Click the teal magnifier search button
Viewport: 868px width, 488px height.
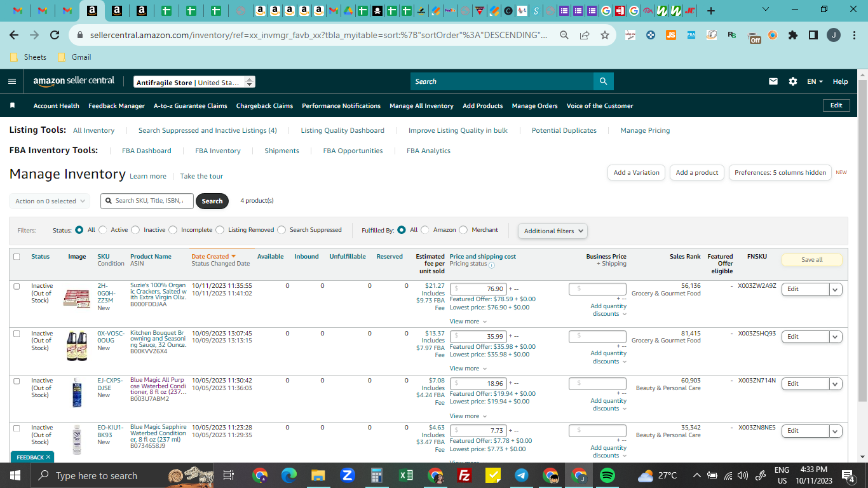(x=603, y=81)
